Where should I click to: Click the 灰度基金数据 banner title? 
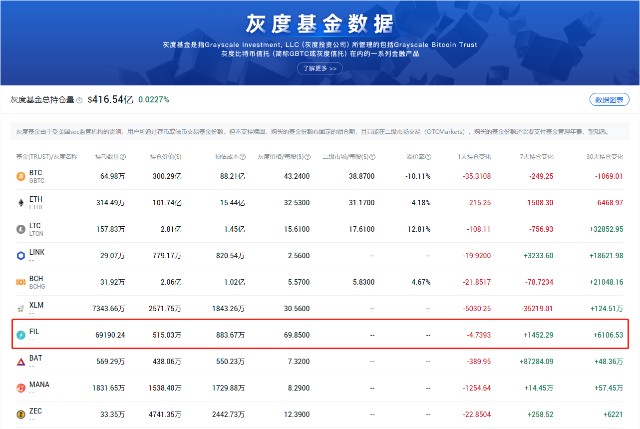(320, 24)
